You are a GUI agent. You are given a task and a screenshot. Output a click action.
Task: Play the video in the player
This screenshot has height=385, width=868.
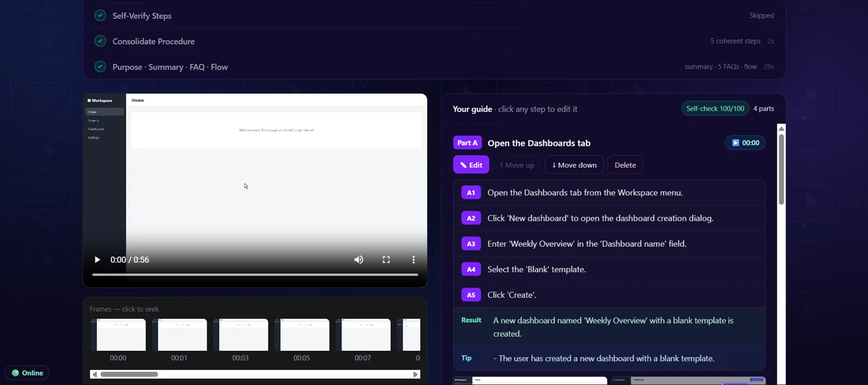coord(97,260)
